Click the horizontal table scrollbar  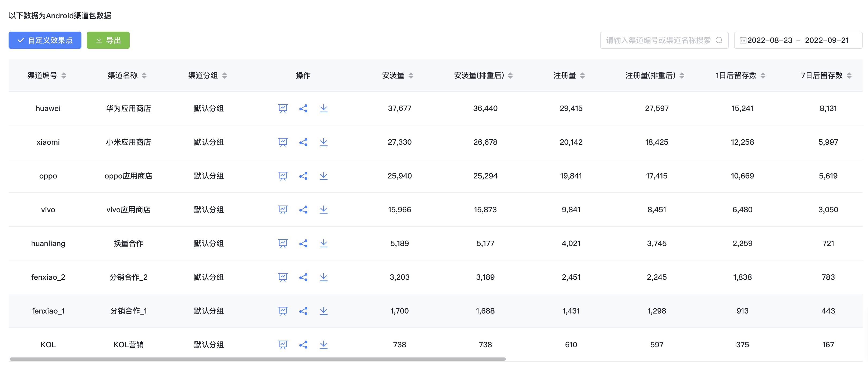pyautogui.click(x=257, y=359)
